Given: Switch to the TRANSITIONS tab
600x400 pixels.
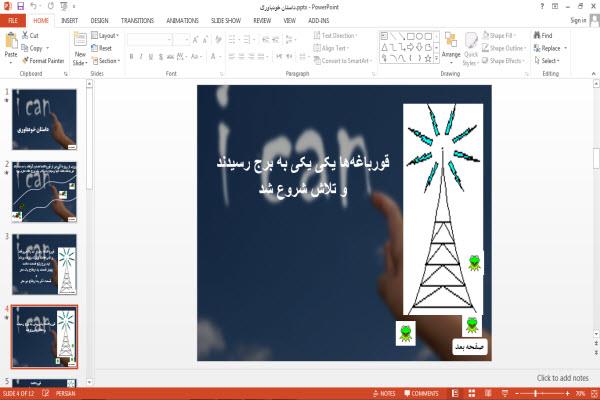Looking at the screenshot, I should [137, 21].
